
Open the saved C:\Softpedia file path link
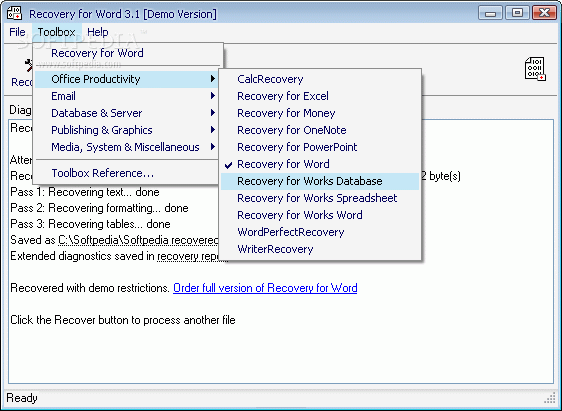click(138, 240)
